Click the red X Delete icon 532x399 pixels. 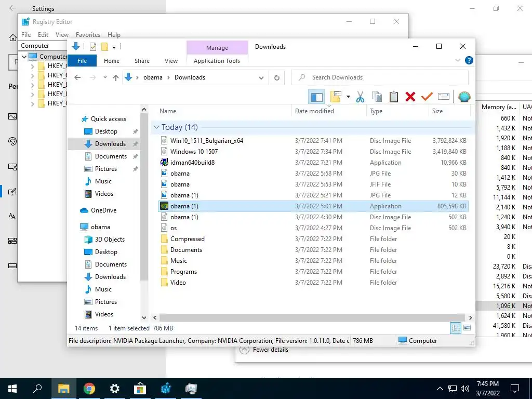[410, 97]
